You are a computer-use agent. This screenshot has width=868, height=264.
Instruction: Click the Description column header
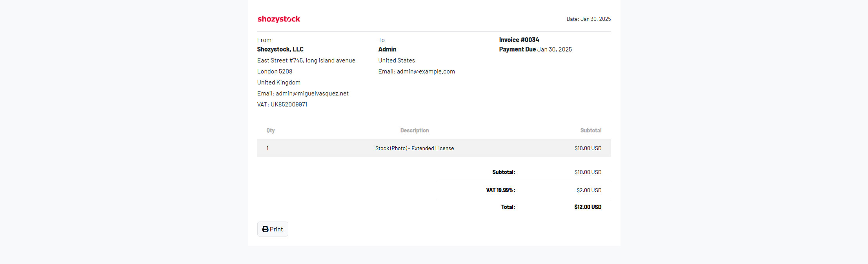click(414, 130)
